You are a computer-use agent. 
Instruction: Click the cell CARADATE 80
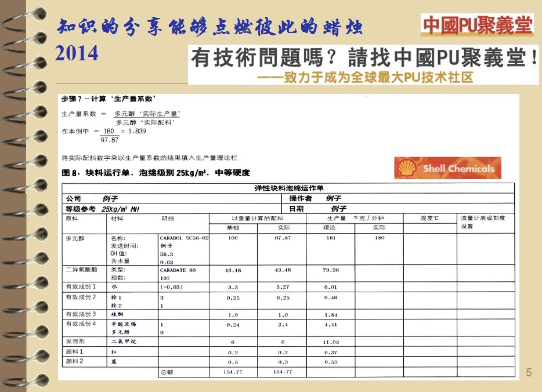(x=178, y=270)
